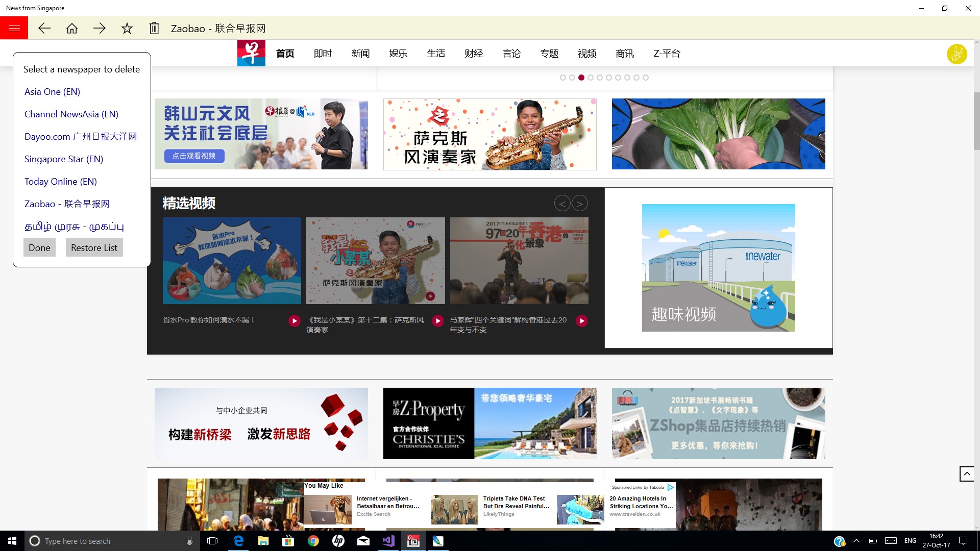
Task: Click the scroll-to-top chevron button
Action: (x=966, y=473)
